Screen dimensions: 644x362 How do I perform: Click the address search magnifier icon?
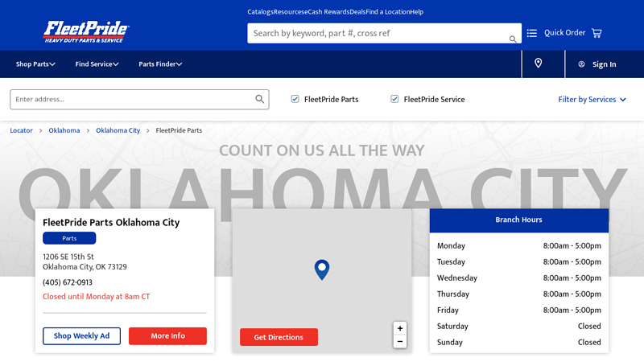259,99
